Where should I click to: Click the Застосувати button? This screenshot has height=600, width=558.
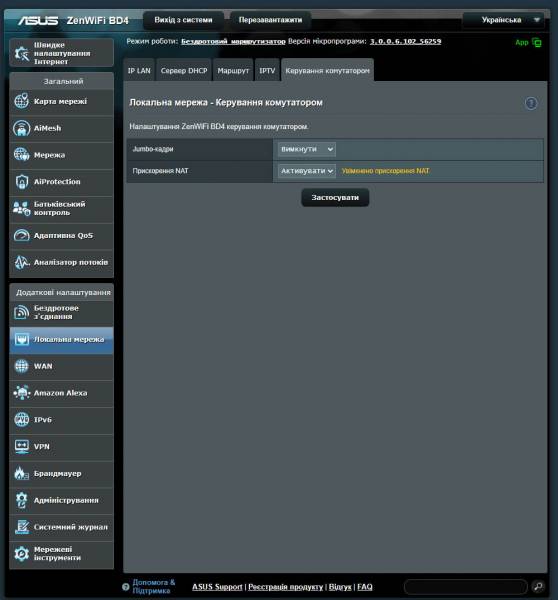[x=335, y=197]
